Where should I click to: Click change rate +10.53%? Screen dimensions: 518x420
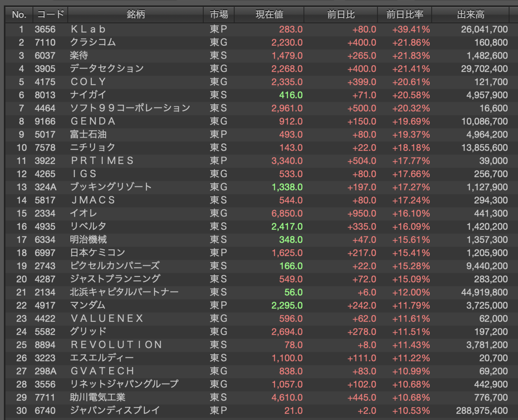411,411
